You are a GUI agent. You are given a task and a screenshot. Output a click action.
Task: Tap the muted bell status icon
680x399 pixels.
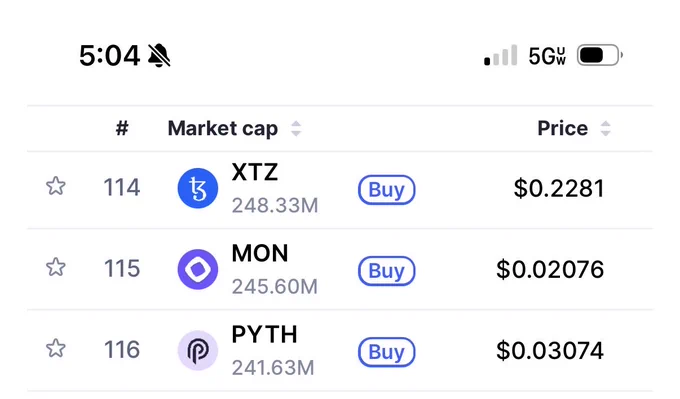point(159,56)
